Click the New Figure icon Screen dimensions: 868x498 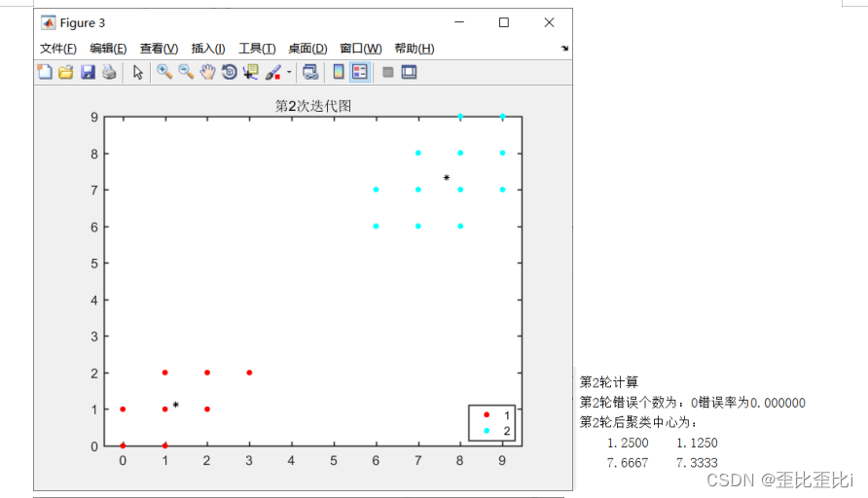tap(45, 72)
